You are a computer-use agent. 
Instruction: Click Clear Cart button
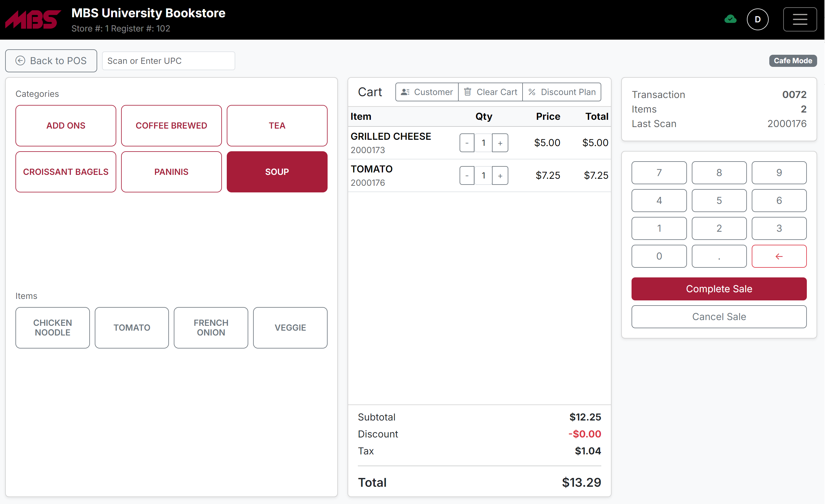(x=490, y=92)
